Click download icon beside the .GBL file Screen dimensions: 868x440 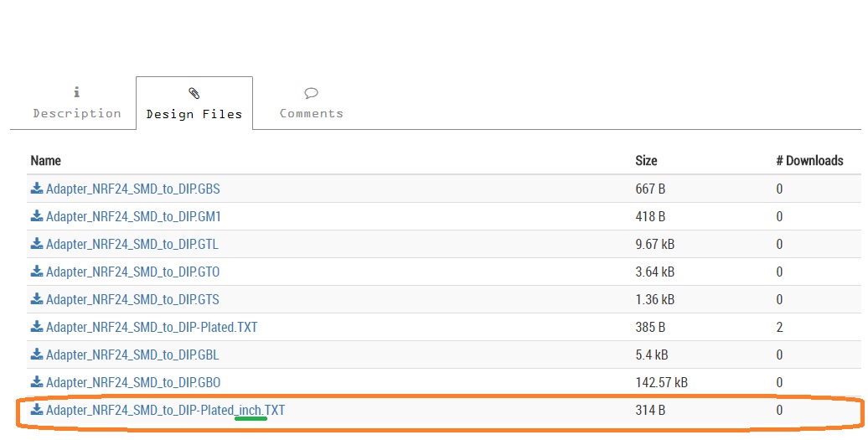(x=37, y=355)
